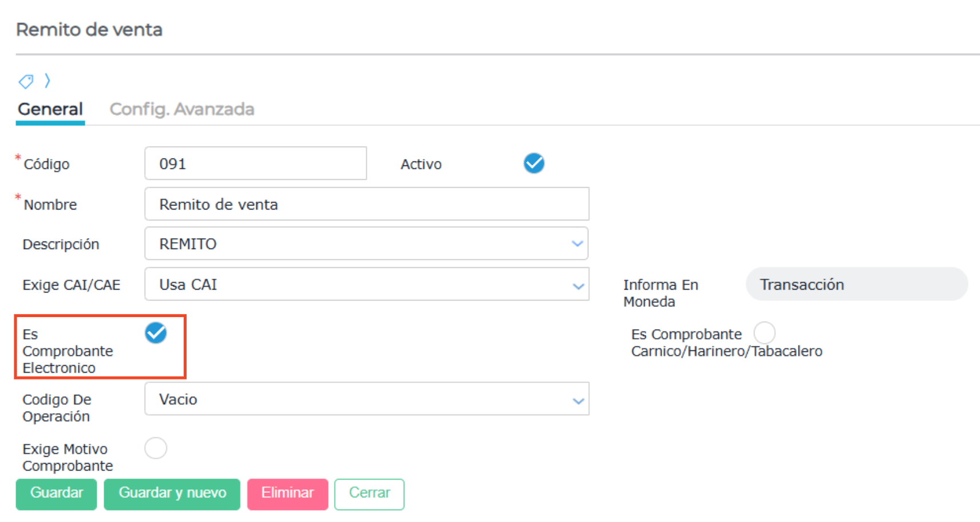Close the form with Cerrar
Image resolution: width=980 pixels, height=522 pixels.
(369, 493)
